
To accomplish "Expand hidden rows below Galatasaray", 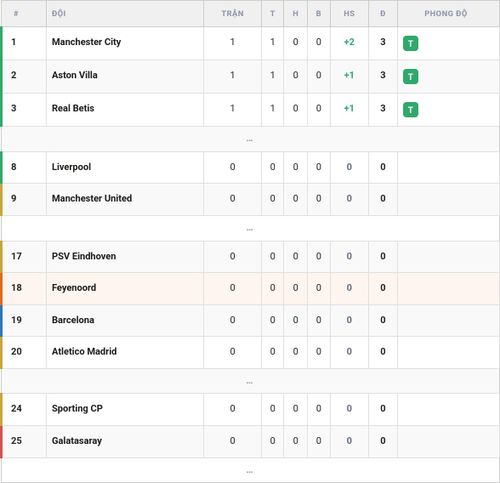I will click(249, 472).
